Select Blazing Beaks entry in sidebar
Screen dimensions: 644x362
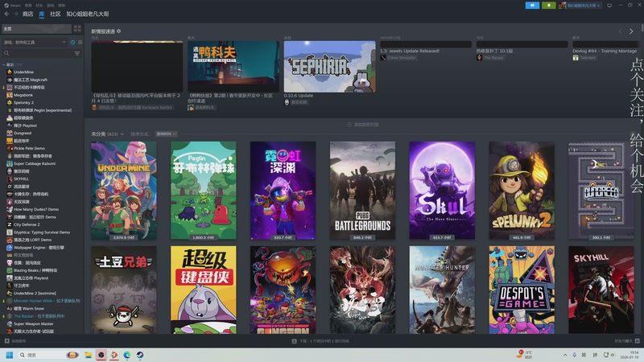click(x=35, y=270)
